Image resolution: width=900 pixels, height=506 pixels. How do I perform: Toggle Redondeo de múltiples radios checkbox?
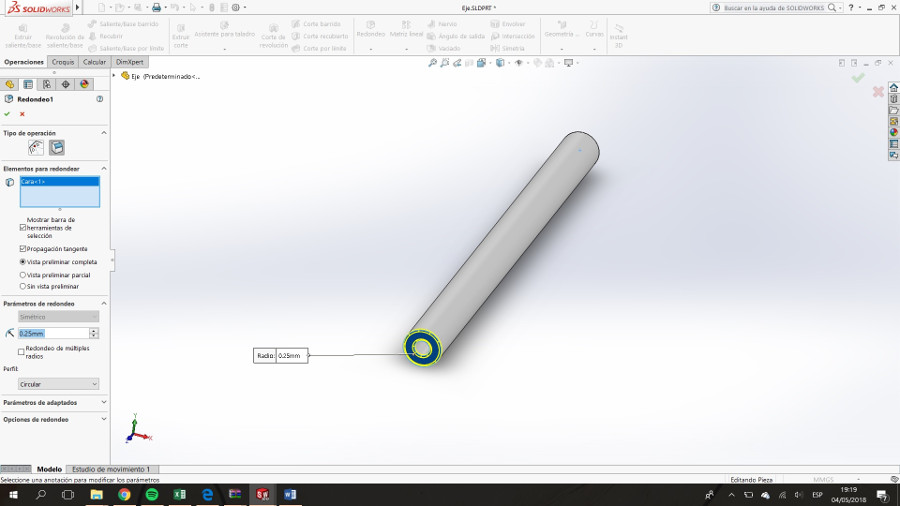[x=21, y=352]
